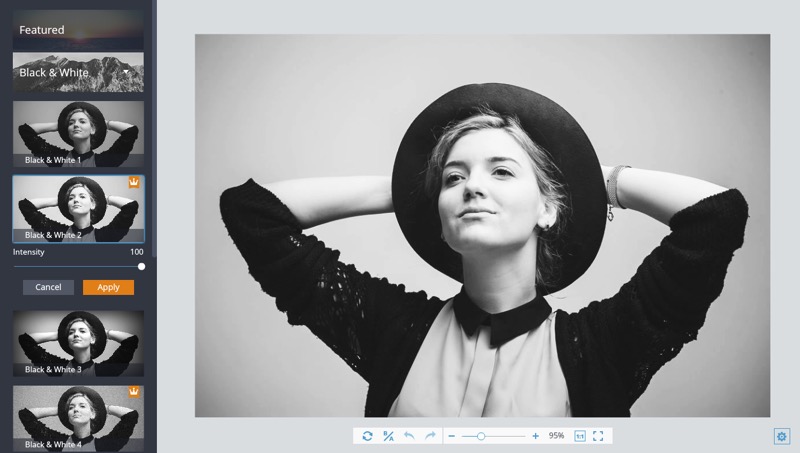Click the fullscreen expand icon
800x453 pixels.
pyautogui.click(x=598, y=436)
